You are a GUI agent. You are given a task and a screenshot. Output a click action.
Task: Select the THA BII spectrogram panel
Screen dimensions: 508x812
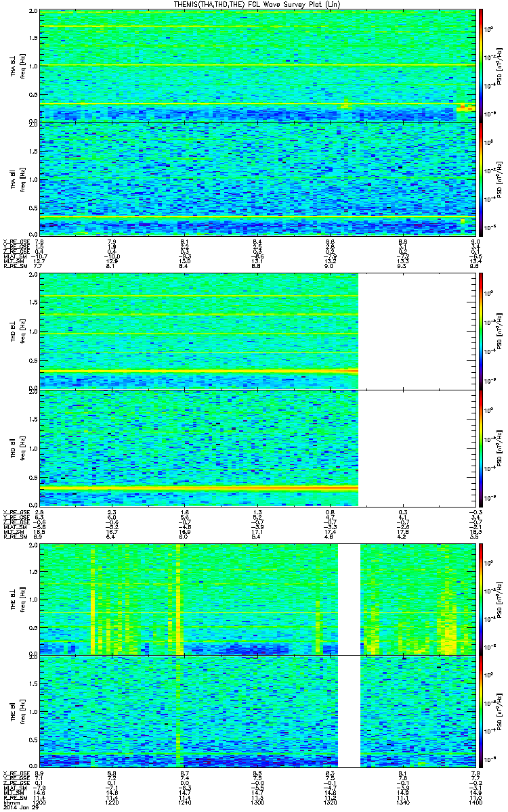[257, 178]
